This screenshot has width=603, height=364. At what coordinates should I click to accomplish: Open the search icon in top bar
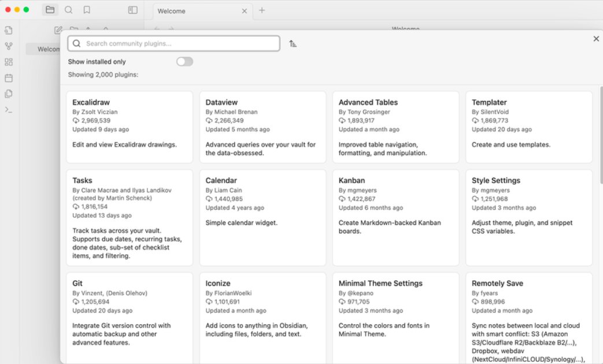(x=68, y=10)
